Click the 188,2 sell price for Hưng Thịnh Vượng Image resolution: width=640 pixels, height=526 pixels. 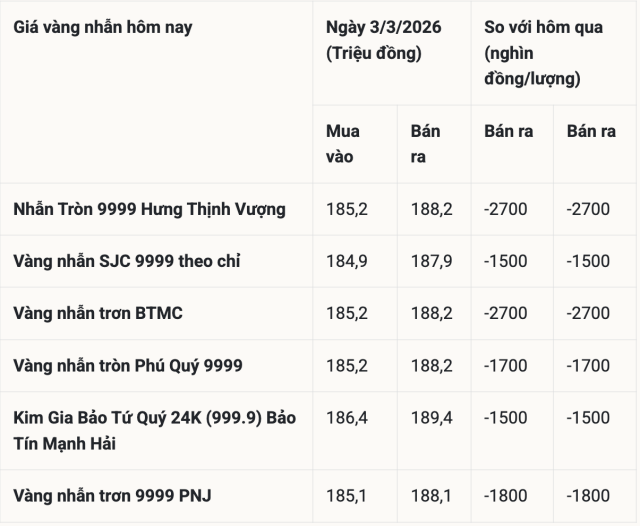[431, 209]
